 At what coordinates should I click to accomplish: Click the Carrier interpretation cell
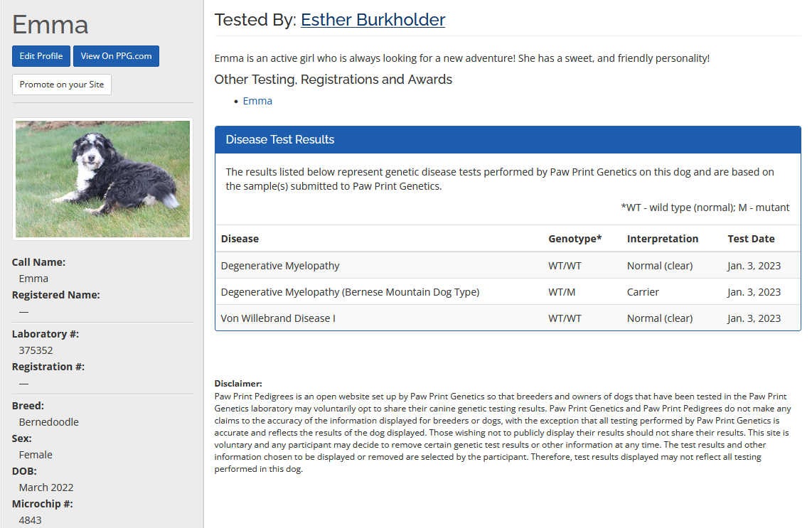643,292
